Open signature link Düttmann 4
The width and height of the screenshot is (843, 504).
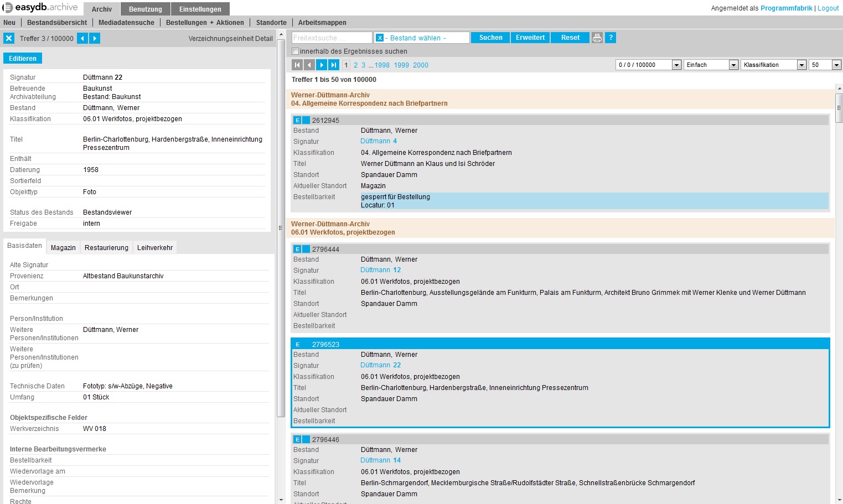pyautogui.click(x=379, y=141)
